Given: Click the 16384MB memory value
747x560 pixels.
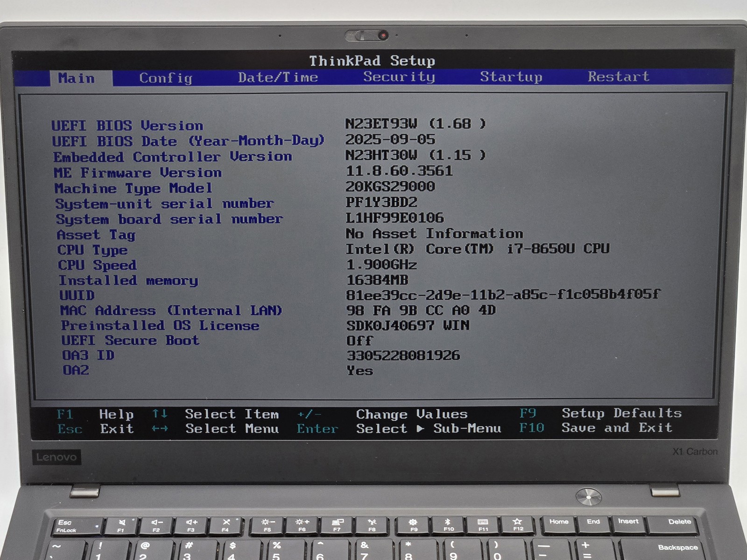Looking at the screenshot, I should click(377, 280).
